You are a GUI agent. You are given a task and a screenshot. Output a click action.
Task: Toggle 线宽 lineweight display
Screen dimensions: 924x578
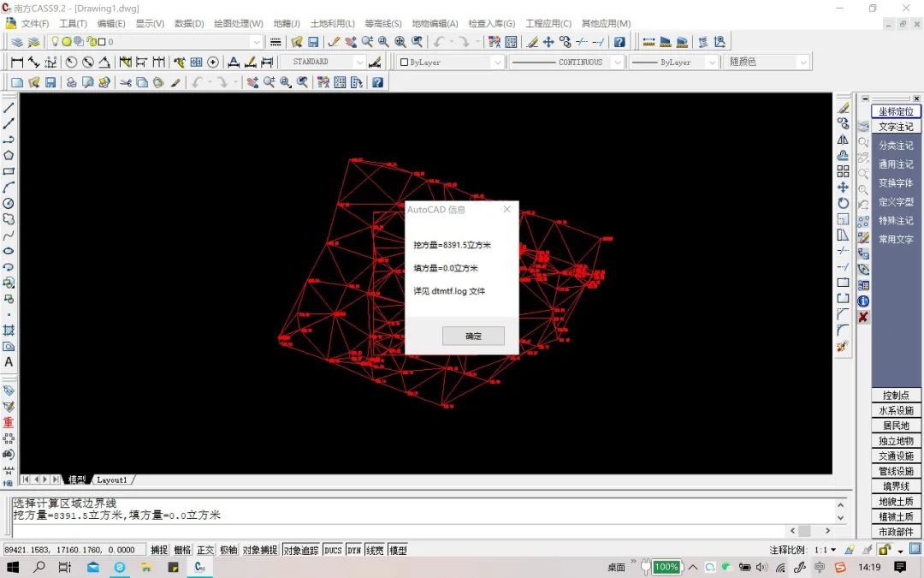tap(375, 551)
